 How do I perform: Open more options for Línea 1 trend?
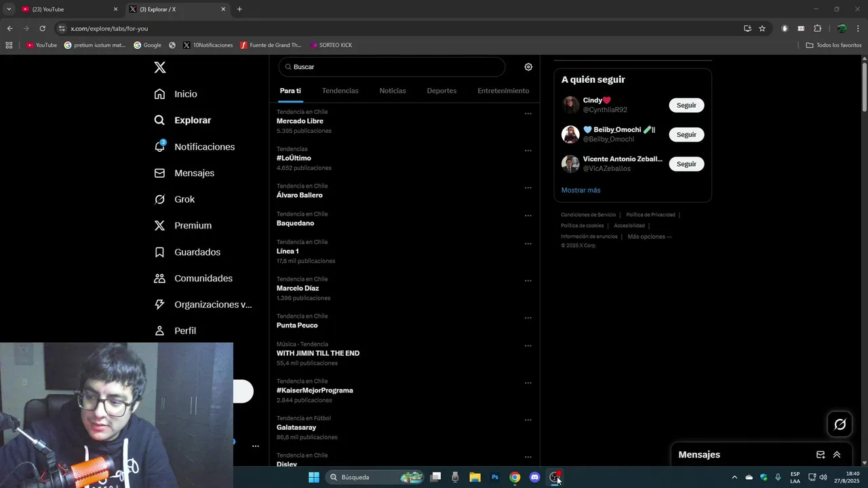tap(528, 244)
